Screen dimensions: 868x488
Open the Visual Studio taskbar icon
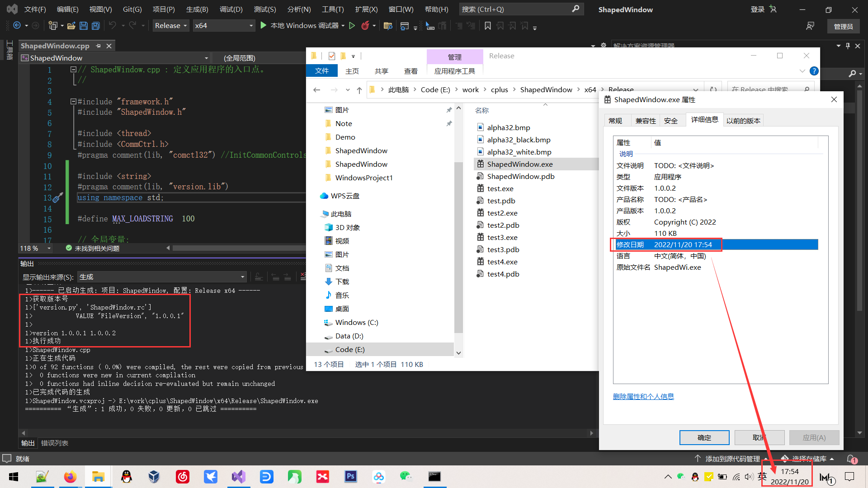(239, 477)
